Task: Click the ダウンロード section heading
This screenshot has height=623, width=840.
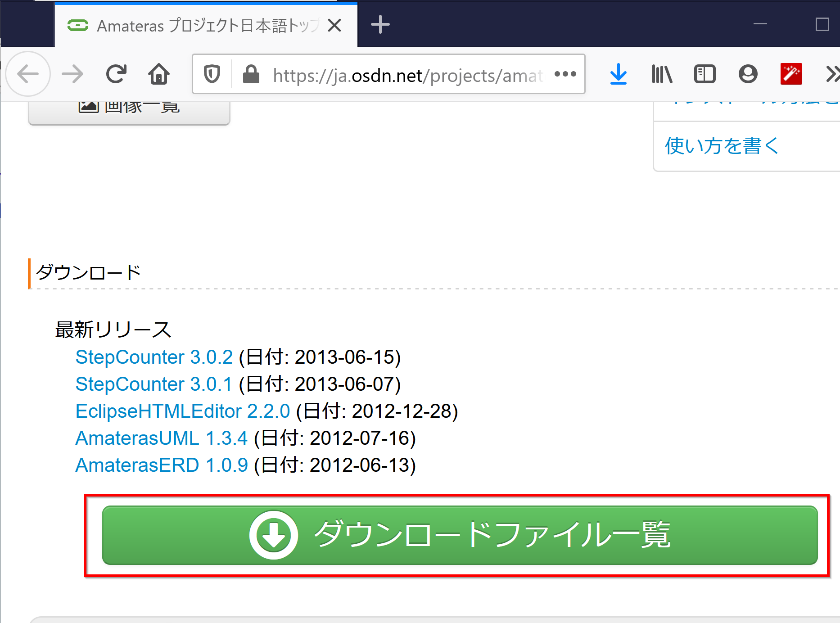Action: (x=88, y=272)
